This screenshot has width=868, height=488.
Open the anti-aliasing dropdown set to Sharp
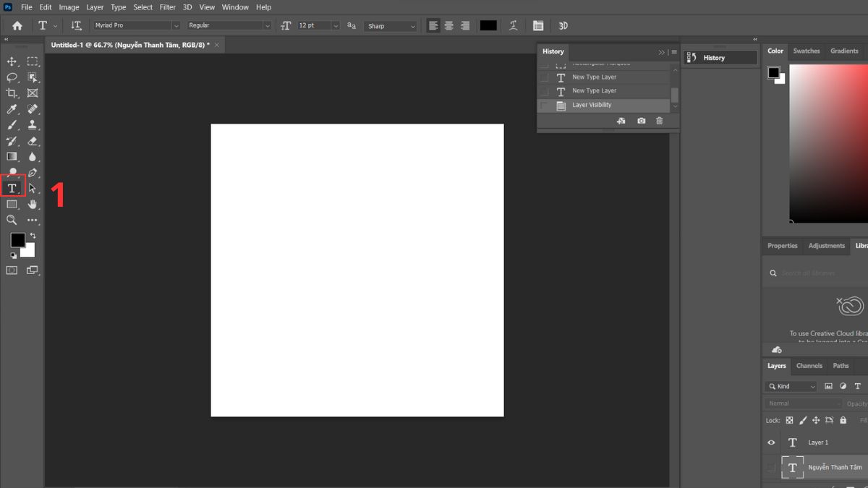391,25
